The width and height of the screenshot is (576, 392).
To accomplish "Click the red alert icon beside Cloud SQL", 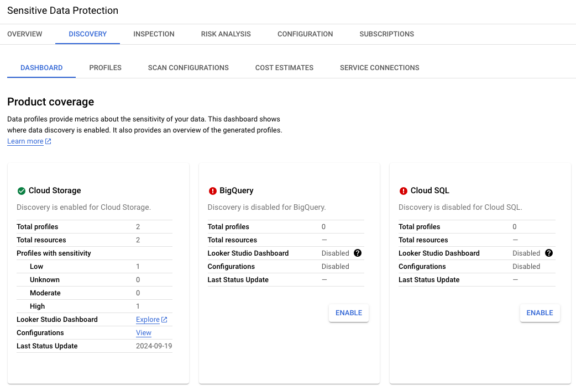I will click(404, 191).
